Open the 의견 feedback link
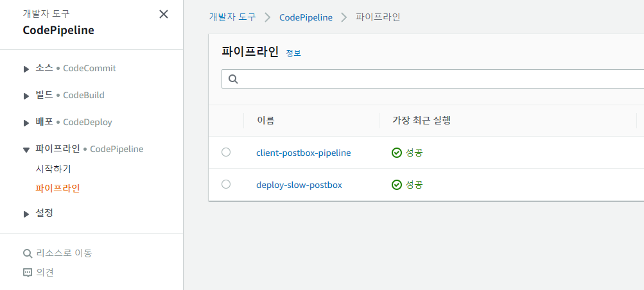 [x=45, y=273]
